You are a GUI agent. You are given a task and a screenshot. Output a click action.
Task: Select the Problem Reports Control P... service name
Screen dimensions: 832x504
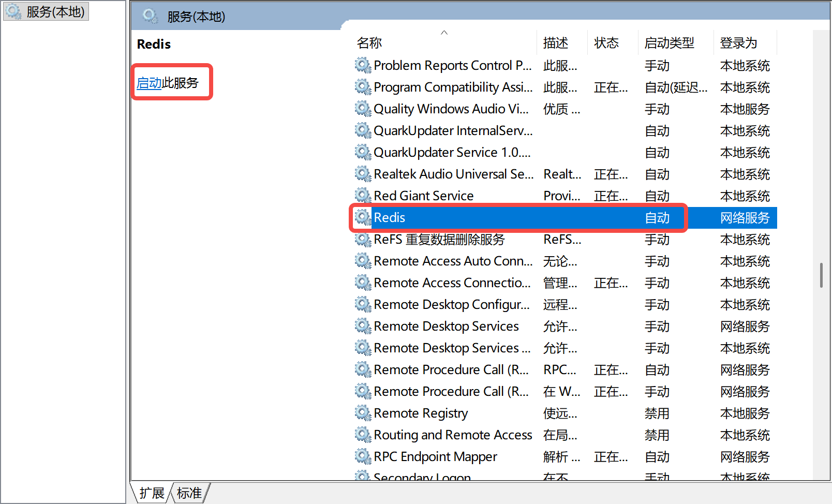click(453, 66)
